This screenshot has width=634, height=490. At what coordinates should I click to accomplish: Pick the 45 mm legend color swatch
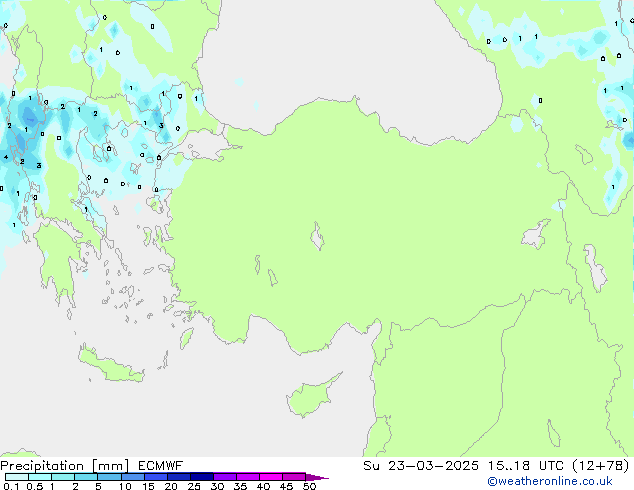[294, 477]
